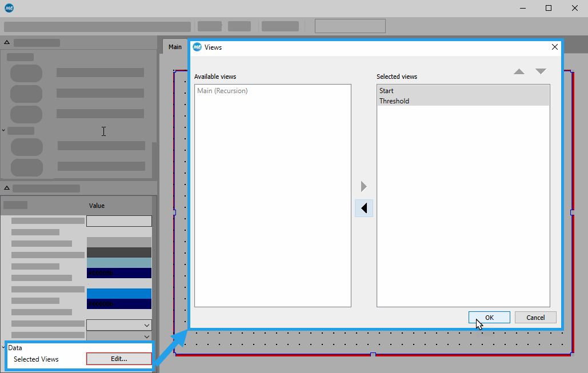This screenshot has height=373, width=588.
Task: Click the ME icon in Views dialog title
Action: (197, 47)
